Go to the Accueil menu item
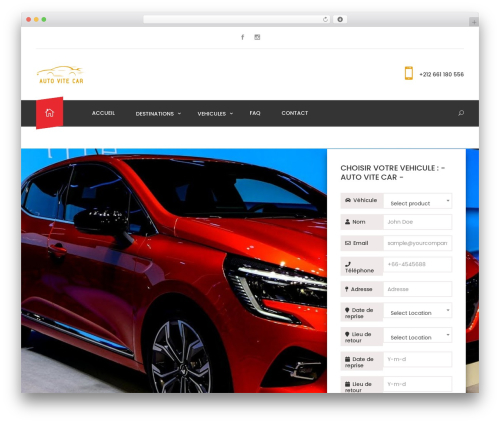The width and height of the screenshot is (500, 423). [103, 113]
